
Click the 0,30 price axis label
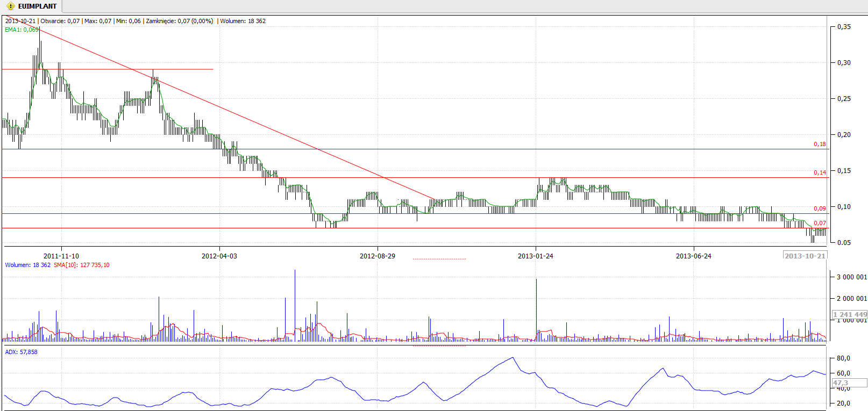[x=844, y=62]
